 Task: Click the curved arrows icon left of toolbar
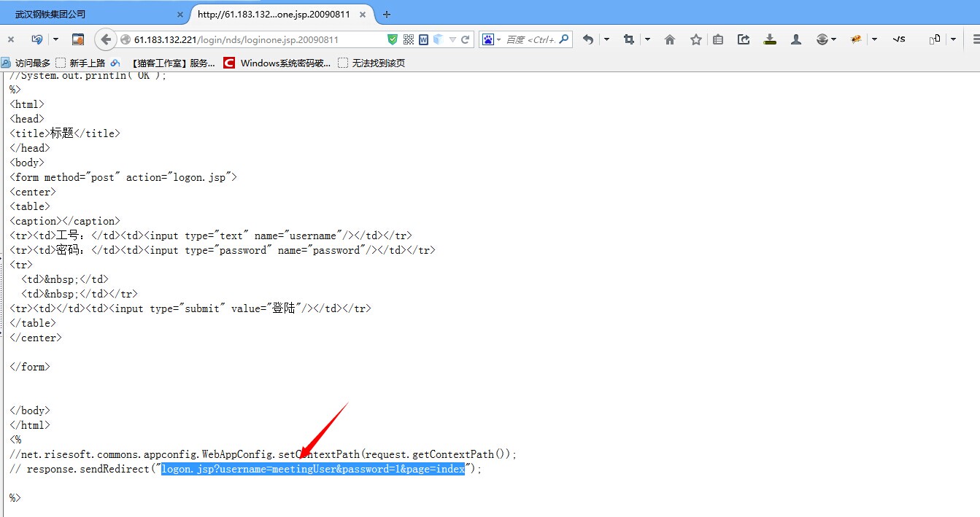pos(37,39)
